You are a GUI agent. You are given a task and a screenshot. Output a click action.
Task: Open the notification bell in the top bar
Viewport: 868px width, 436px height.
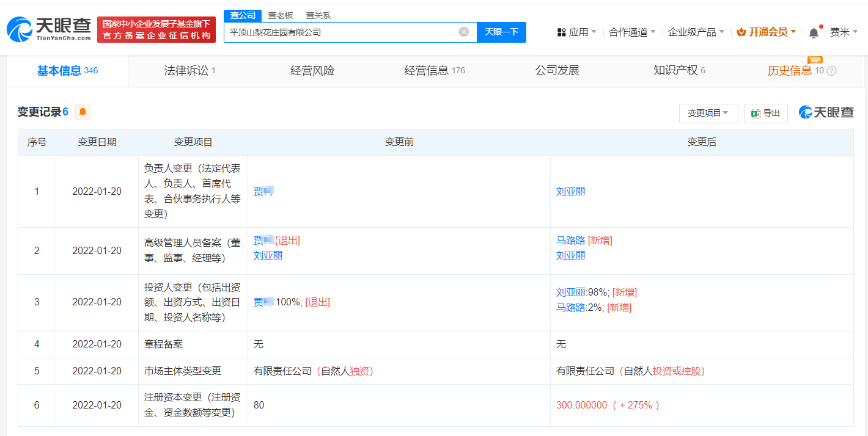tap(814, 32)
